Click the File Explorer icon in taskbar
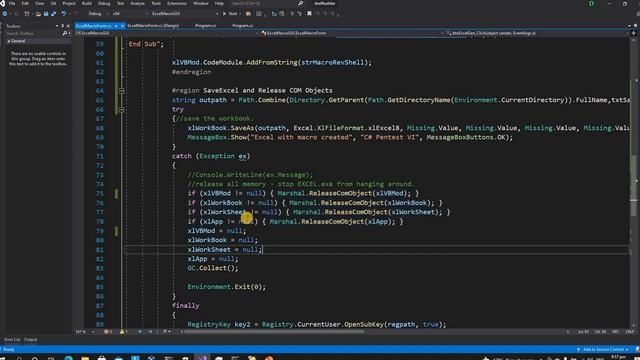 pyautogui.click(x=85, y=358)
